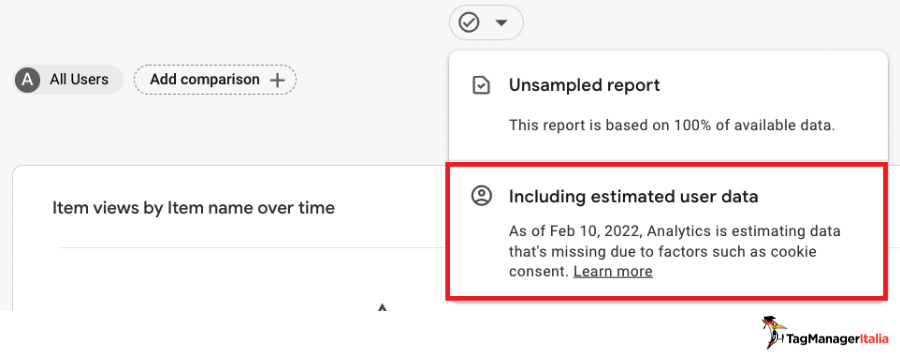The width and height of the screenshot is (900, 360).
Task: Click the person icon for estimated user data
Action: (481, 196)
